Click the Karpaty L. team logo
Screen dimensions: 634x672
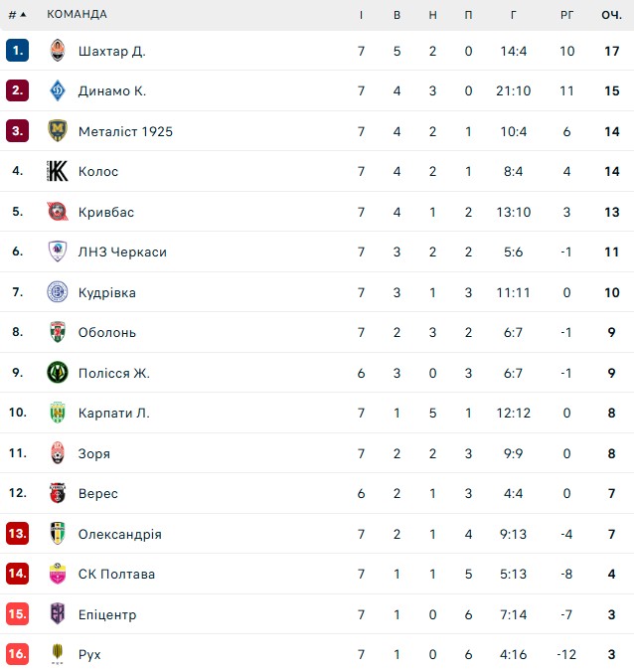58,413
